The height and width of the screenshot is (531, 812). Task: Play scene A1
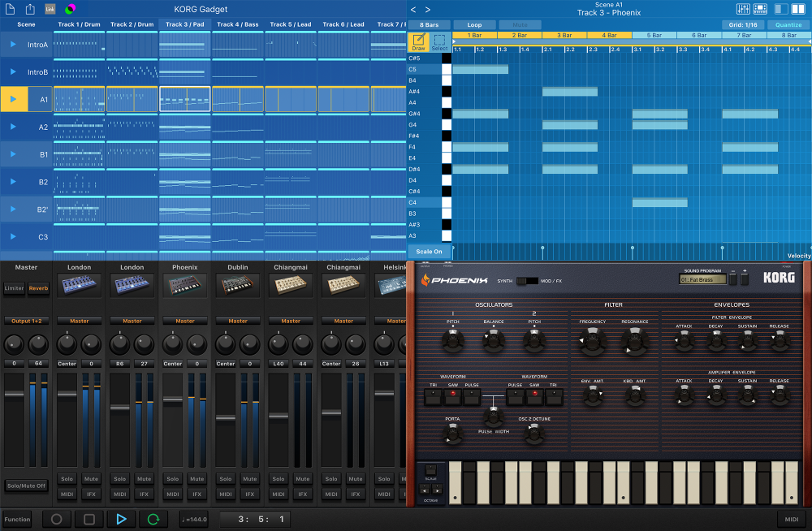pos(13,100)
